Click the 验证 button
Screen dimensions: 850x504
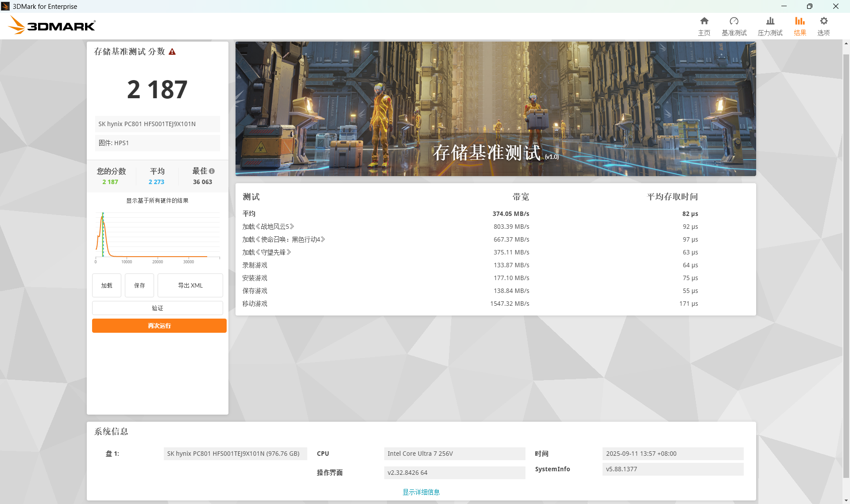click(158, 308)
